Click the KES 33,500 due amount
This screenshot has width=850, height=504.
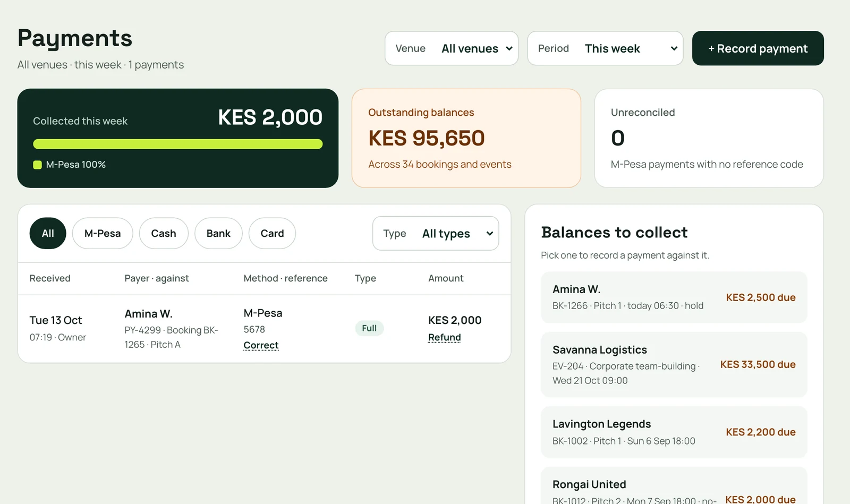point(758,364)
